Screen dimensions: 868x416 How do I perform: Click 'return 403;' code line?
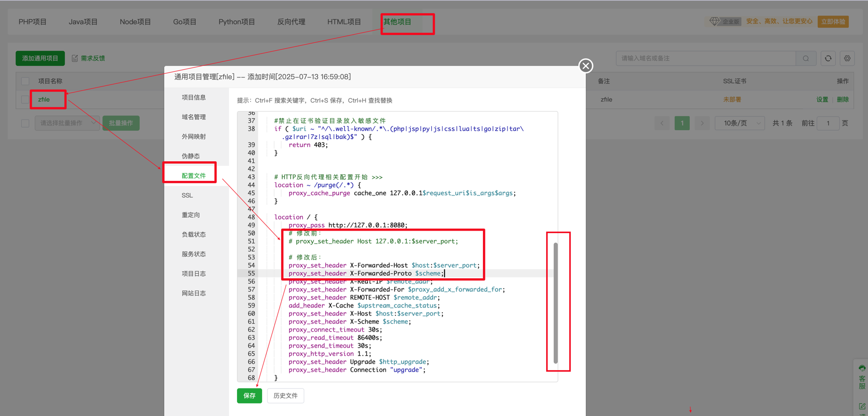pyautogui.click(x=308, y=145)
